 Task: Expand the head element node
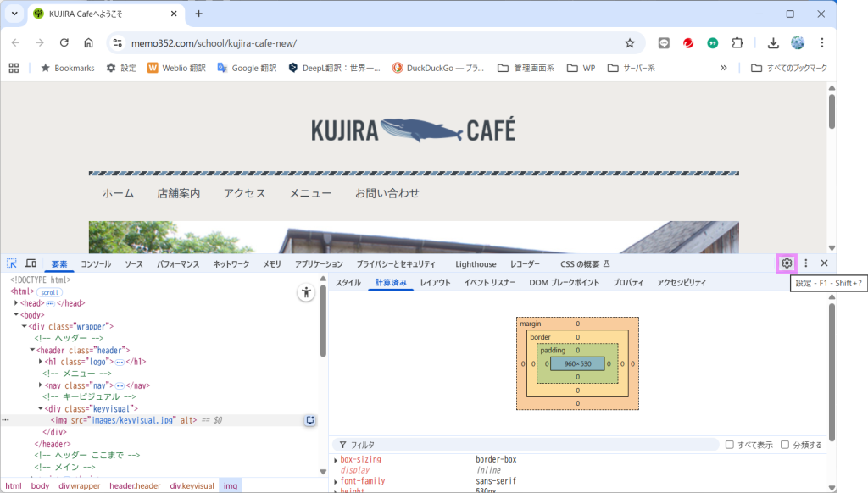[x=16, y=303]
